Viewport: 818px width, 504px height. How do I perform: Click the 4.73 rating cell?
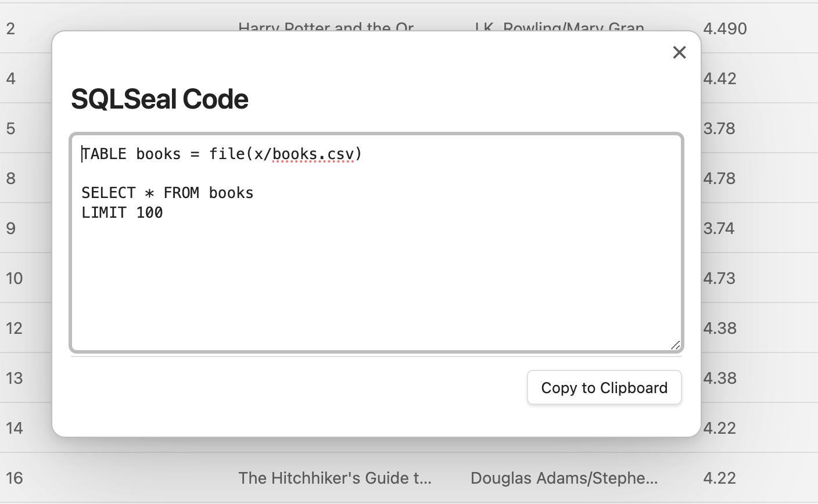coord(719,278)
